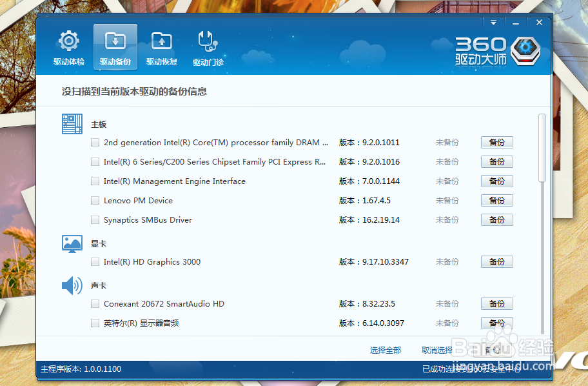Click the 显卡 category heading
This screenshot has height=386, width=588.
[99, 244]
